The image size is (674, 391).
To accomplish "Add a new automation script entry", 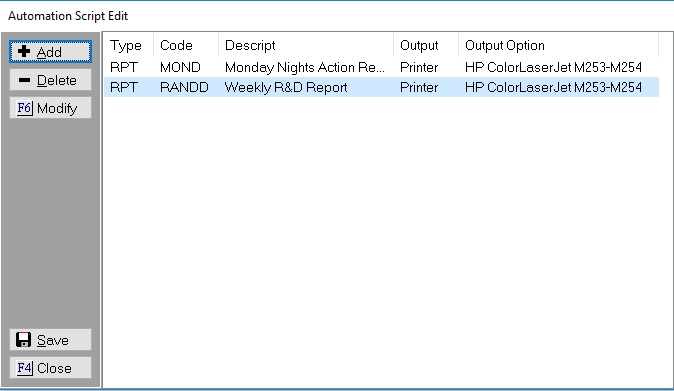I will [x=50, y=52].
